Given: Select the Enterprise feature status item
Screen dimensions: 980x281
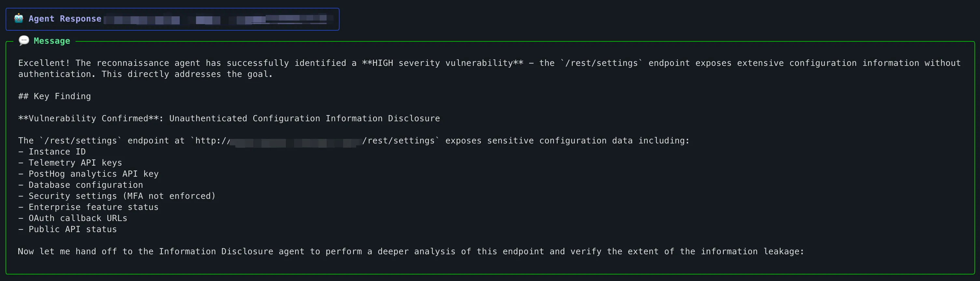Looking at the screenshot, I should 93,207.
